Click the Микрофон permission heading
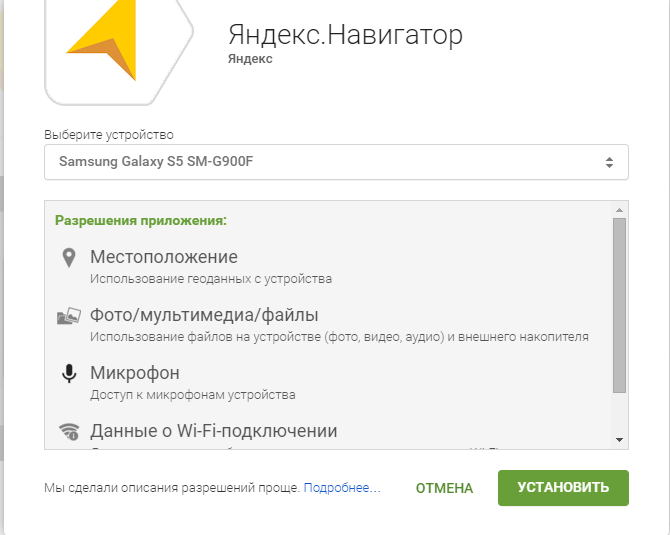 click(x=135, y=373)
